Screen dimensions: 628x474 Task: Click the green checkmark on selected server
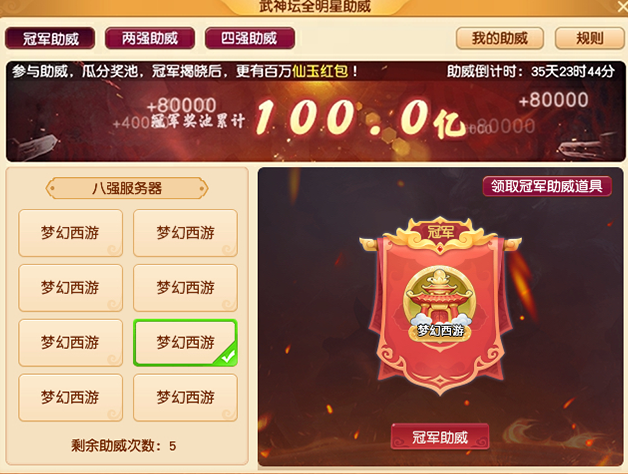coord(229,356)
